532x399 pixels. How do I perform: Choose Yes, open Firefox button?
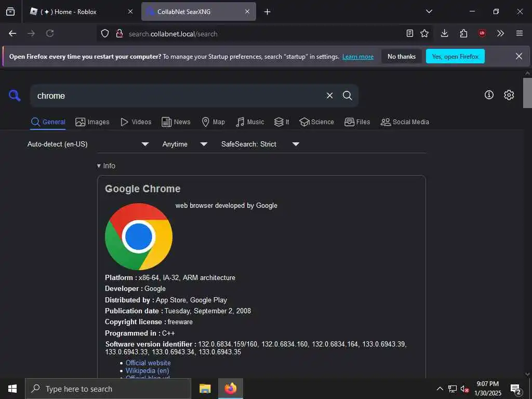coord(455,57)
